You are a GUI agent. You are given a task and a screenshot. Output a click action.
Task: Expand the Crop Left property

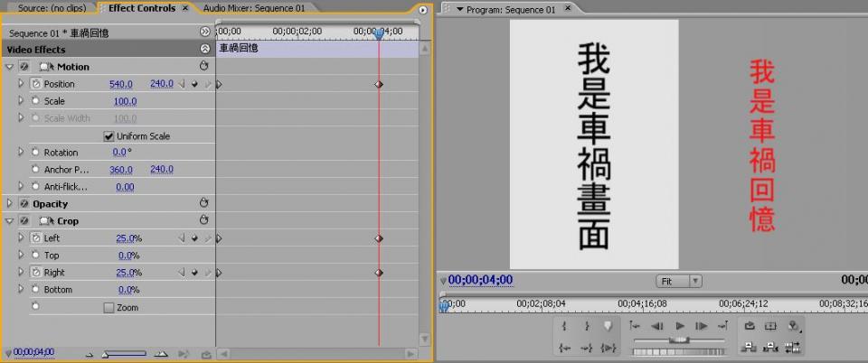(x=22, y=237)
